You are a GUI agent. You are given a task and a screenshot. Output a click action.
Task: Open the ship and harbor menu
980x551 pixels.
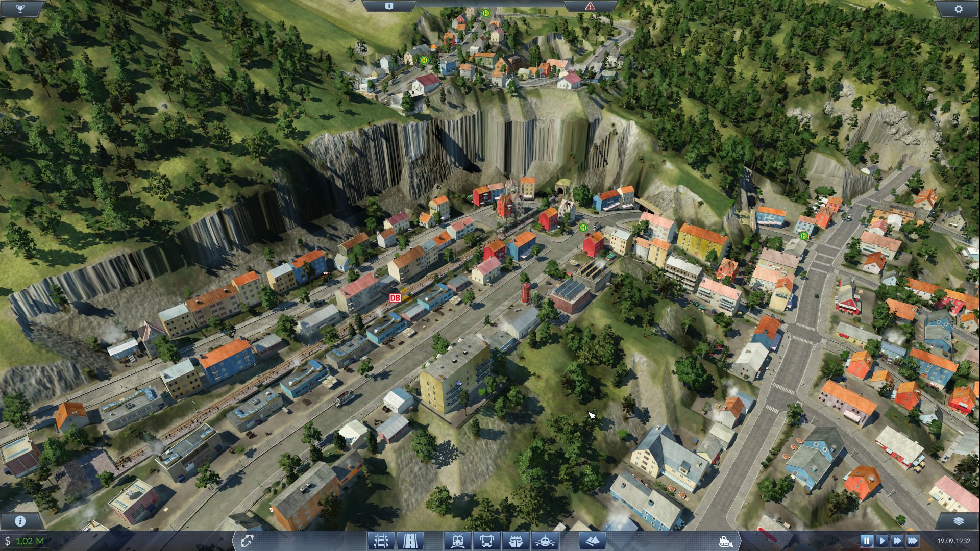516,540
